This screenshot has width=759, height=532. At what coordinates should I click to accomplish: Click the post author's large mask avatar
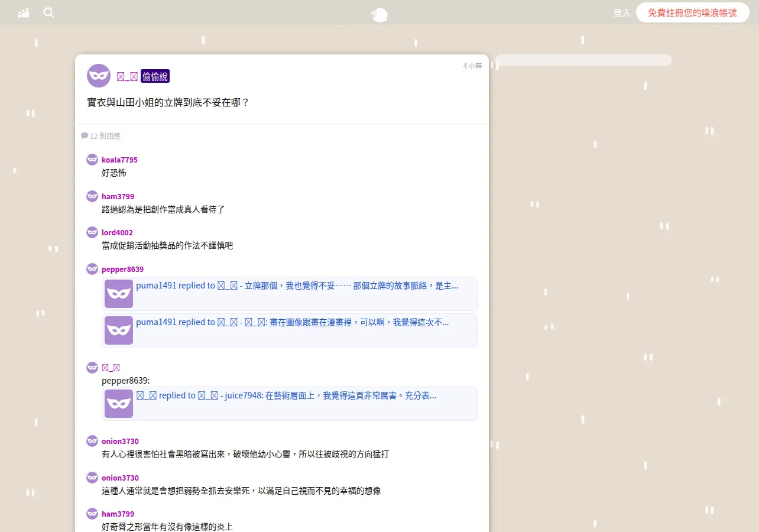(99, 76)
